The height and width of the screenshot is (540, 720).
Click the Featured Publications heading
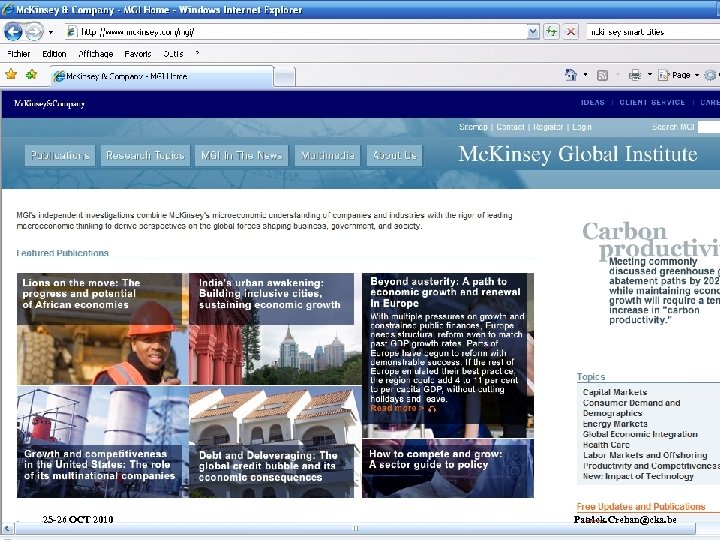click(x=62, y=253)
